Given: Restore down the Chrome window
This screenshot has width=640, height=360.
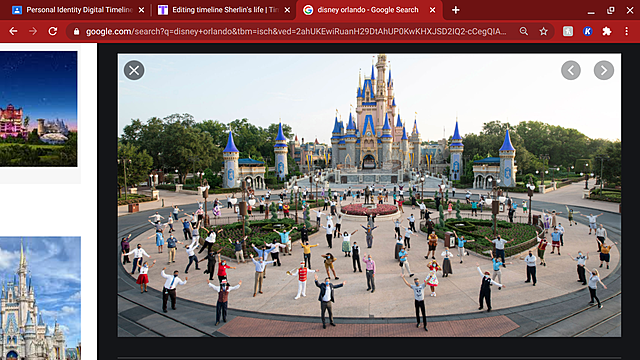Looking at the screenshot, I should [611, 11].
